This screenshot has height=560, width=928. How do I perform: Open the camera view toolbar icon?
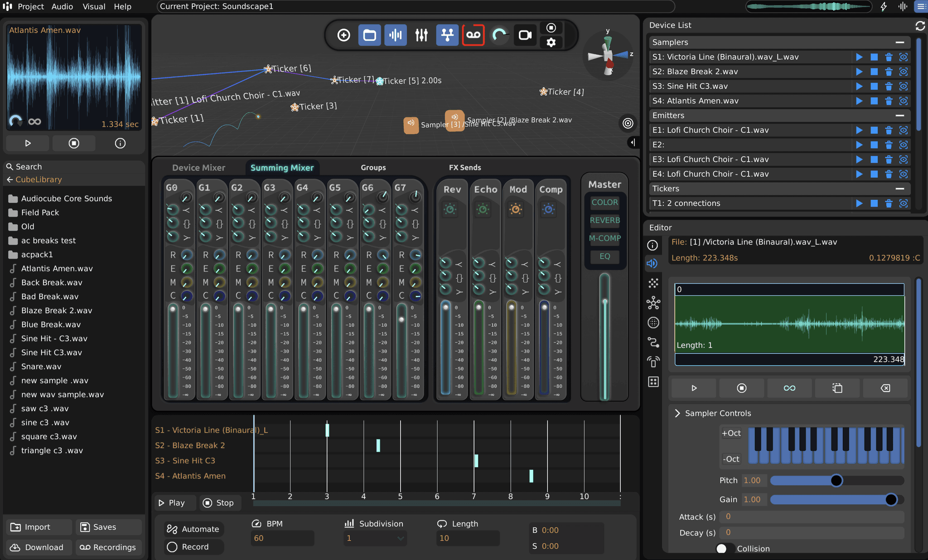click(524, 35)
